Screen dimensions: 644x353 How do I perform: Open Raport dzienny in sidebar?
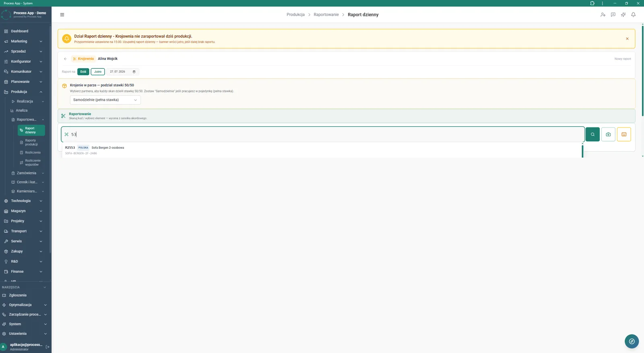(31, 130)
